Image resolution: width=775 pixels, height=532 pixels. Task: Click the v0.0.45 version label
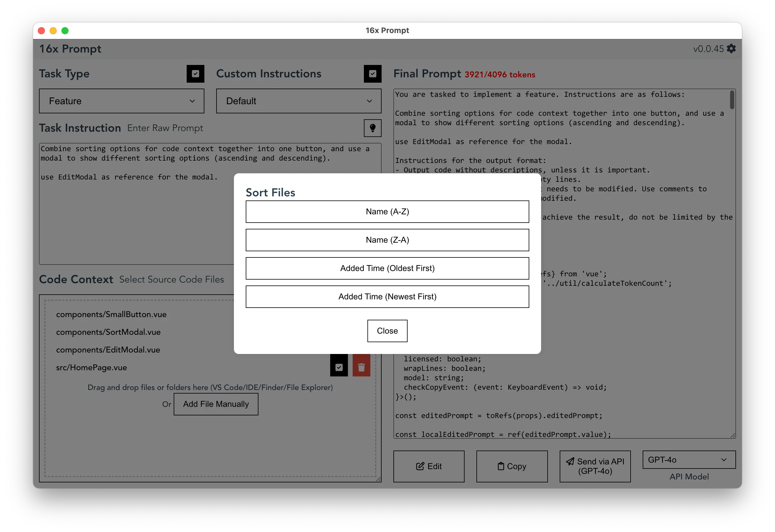point(708,49)
